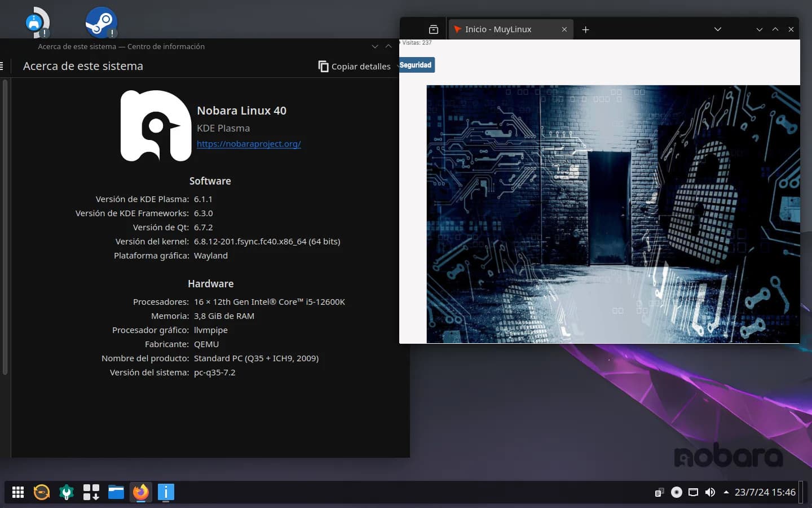The width and height of the screenshot is (812, 508).
Task: Open the volume control in tray
Action: [710, 492]
